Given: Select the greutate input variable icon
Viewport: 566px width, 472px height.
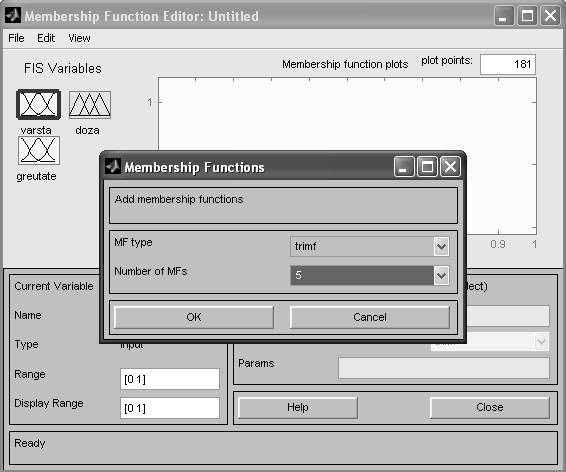Looking at the screenshot, I should 39,150.
